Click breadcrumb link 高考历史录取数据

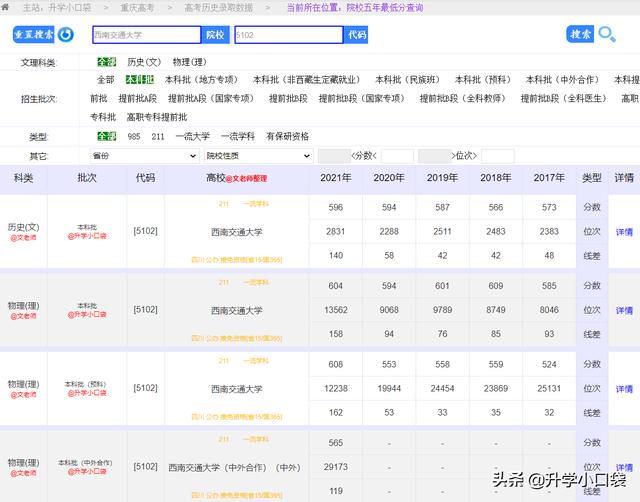[x=218, y=7]
